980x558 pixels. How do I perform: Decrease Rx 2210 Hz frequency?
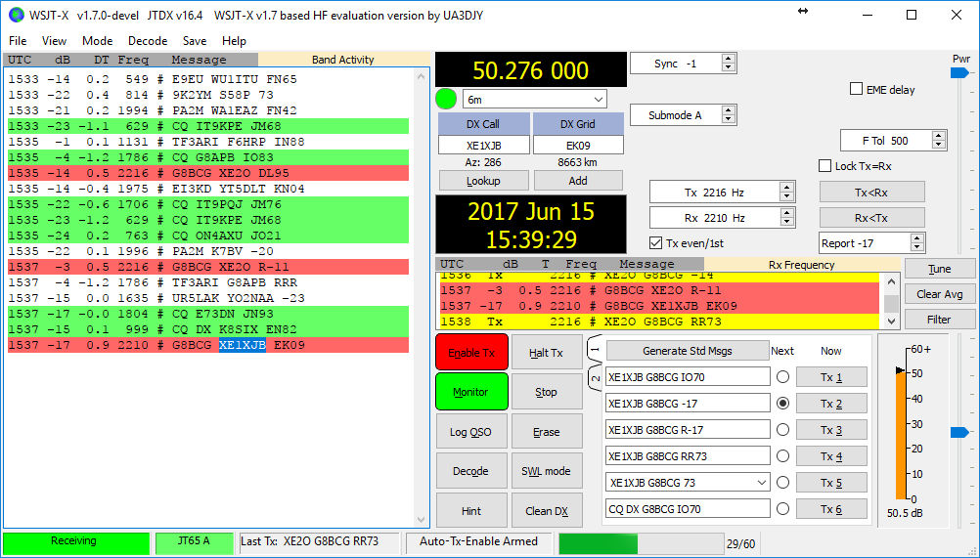tap(787, 222)
